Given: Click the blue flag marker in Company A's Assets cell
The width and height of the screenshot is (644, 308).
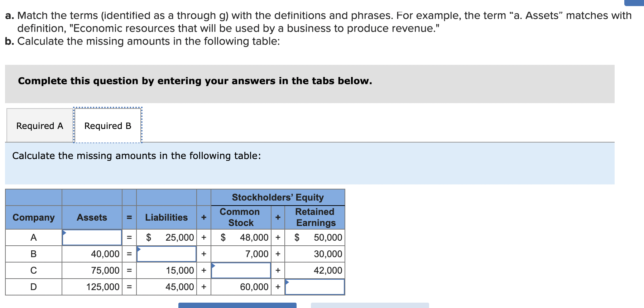Looking at the screenshot, I should pyautogui.click(x=65, y=232).
